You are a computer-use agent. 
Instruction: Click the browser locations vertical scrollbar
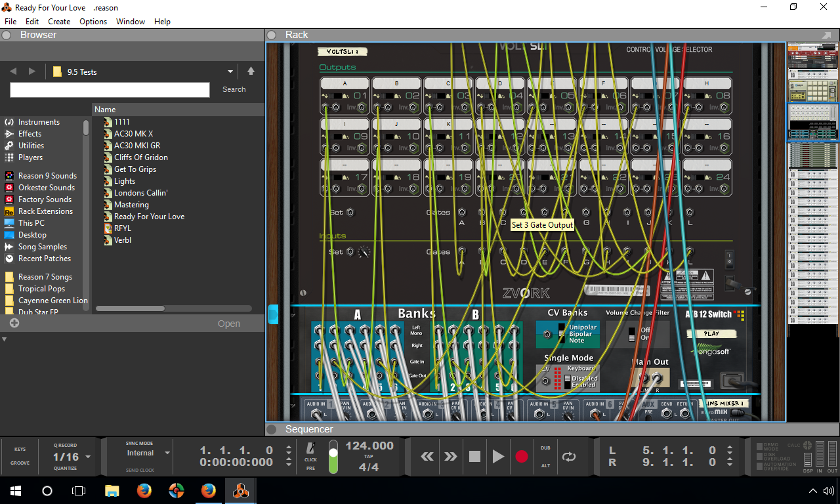coord(86,127)
